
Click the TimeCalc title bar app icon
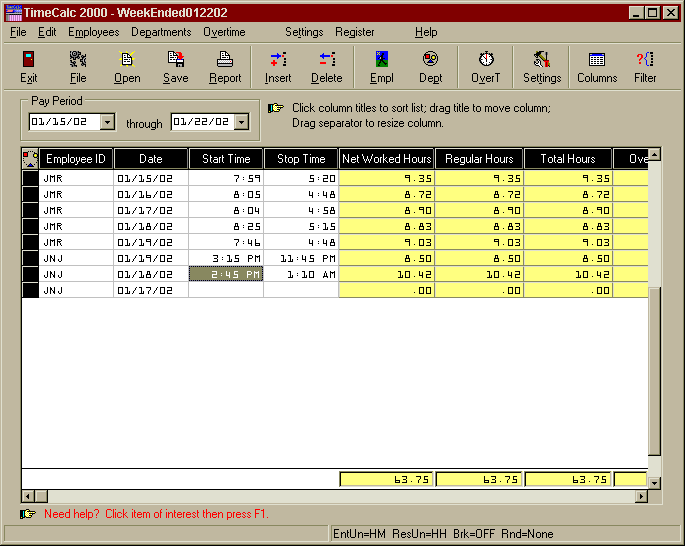[x=14, y=13]
